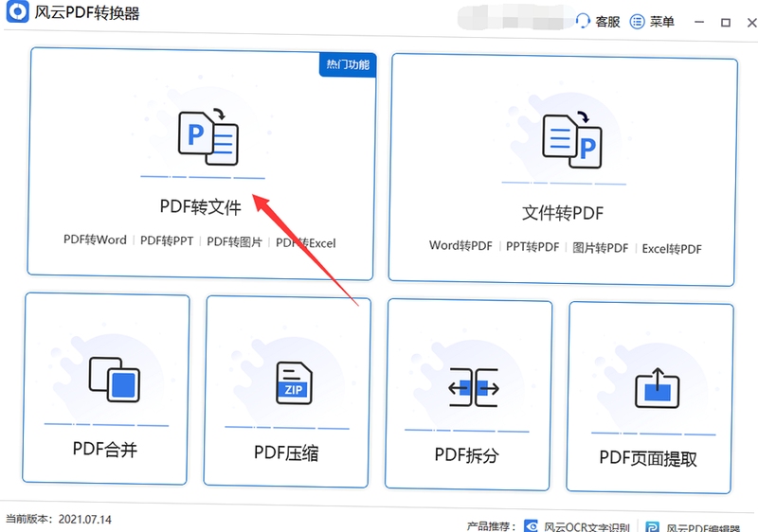This screenshot has height=532, width=758.
Task: Choose PDF转Word option
Action: 96,239
